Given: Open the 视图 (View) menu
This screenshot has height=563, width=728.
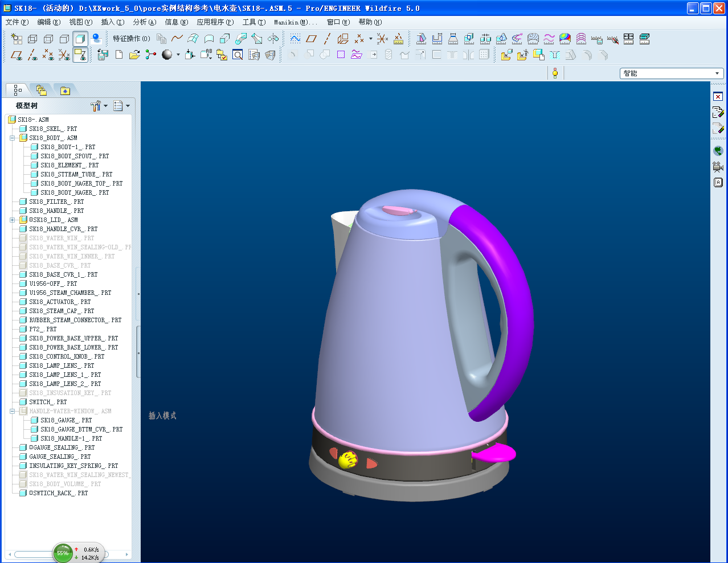Looking at the screenshot, I should (x=80, y=22).
